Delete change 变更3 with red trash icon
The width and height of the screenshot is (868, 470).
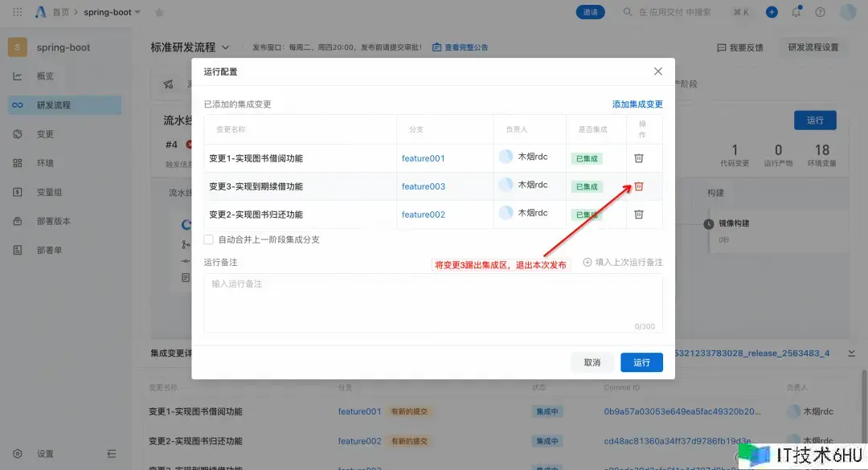coord(639,186)
